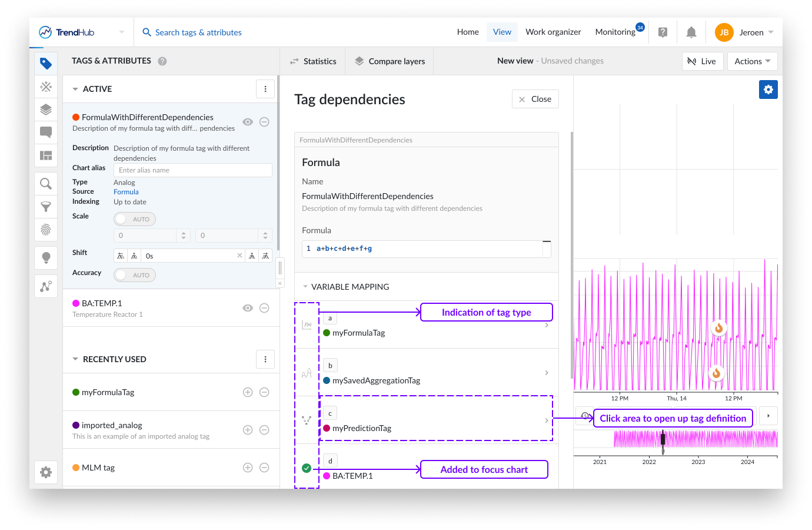This screenshot has height=530, width=812.
Task: Click the magenta color dot of BA:TEMP.1
Action: coord(76,303)
